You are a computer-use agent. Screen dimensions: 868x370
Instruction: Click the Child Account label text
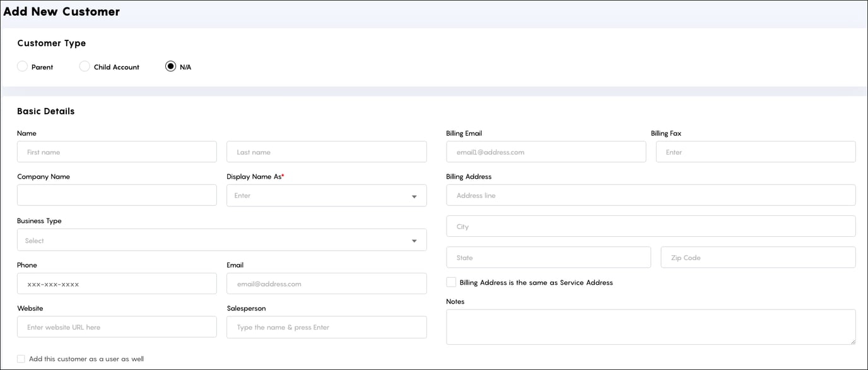pos(117,67)
